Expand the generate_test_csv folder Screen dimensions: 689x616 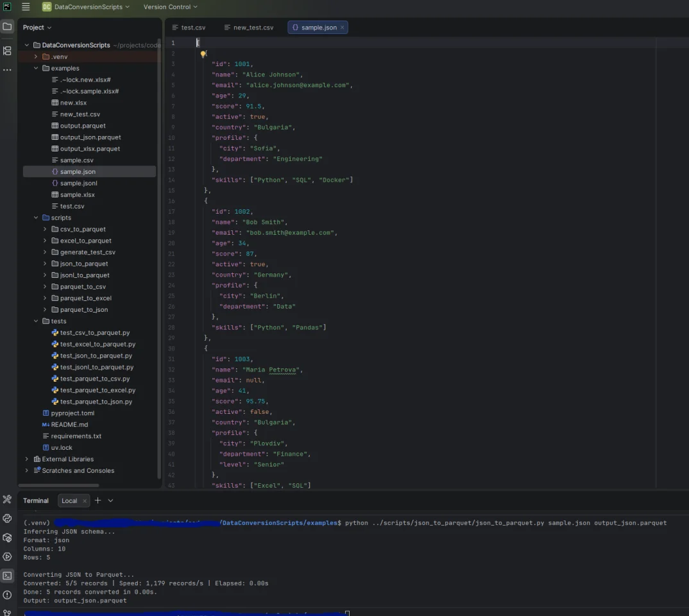click(x=45, y=252)
